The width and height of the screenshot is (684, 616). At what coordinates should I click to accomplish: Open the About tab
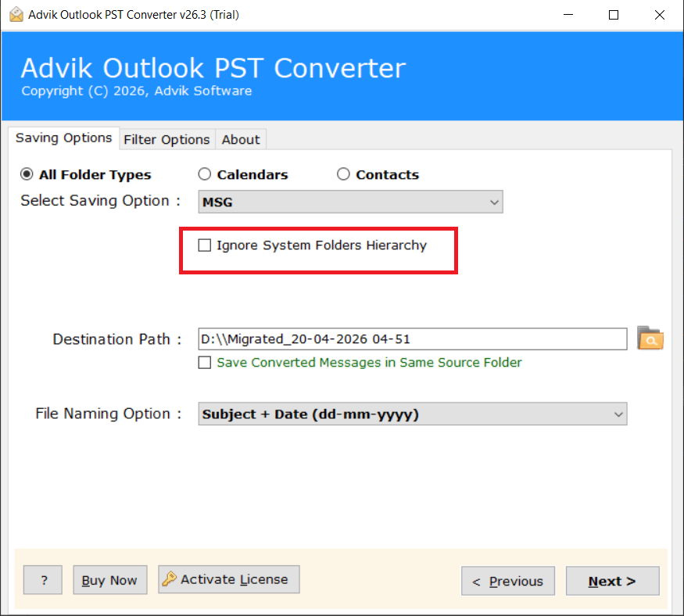click(240, 139)
